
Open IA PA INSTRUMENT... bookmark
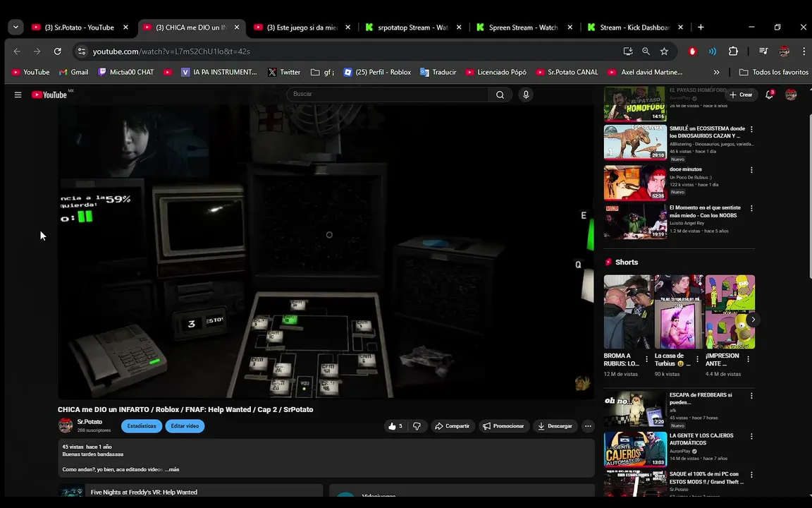(219, 72)
